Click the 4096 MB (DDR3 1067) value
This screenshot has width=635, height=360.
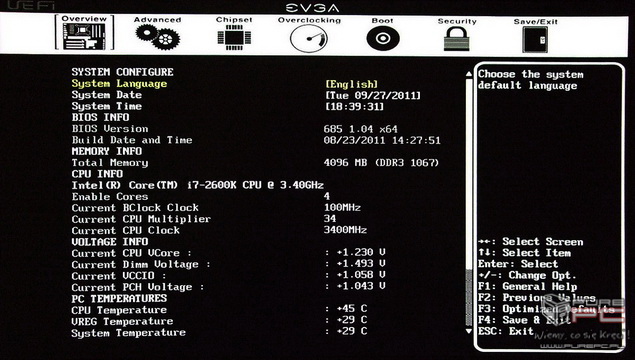tap(381, 163)
